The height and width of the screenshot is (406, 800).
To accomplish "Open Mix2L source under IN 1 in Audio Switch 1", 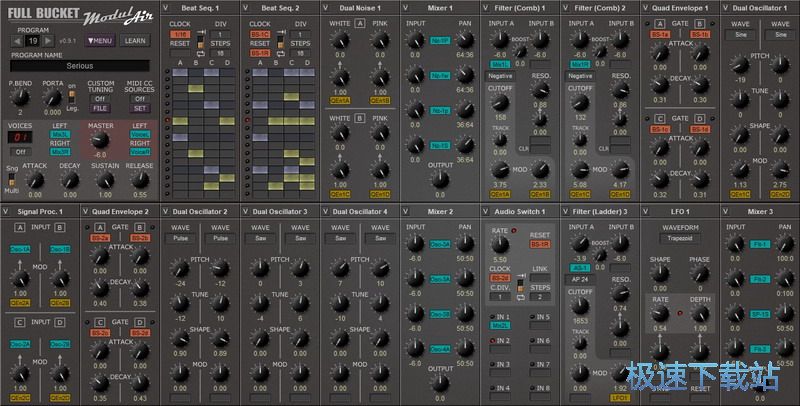I will (x=500, y=325).
